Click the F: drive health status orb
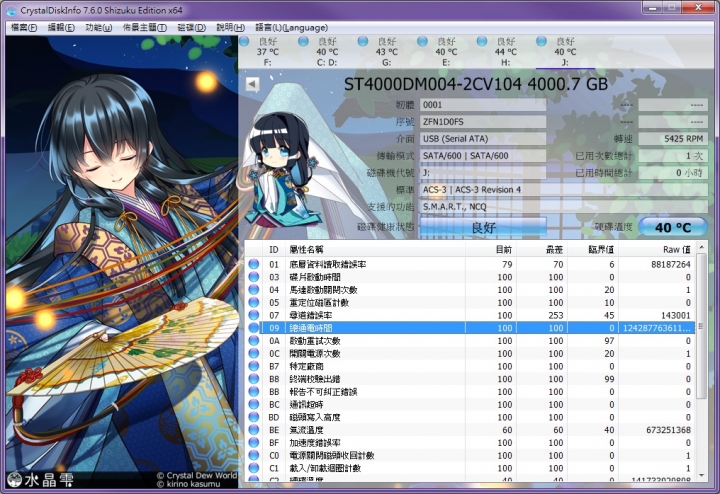Image resolution: width=720 pixels, height=494 pixels. [x=244, y=41]
